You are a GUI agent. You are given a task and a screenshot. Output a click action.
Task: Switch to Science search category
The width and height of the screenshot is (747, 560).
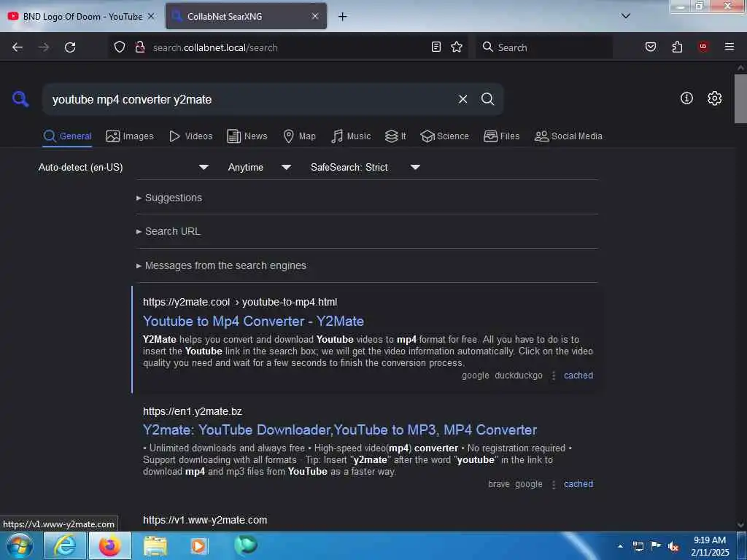445,136
